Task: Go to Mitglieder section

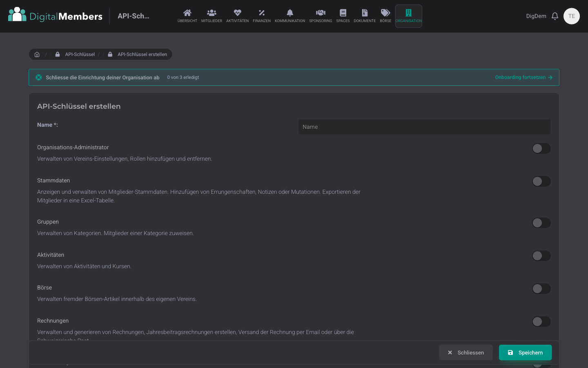Action: (212, 16)
